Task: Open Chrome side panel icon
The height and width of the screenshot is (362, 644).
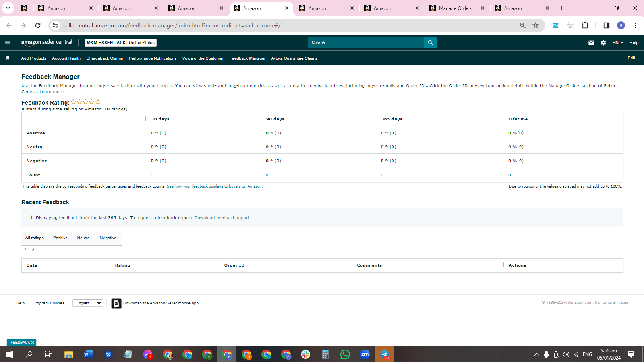Action: pos(606,25)
